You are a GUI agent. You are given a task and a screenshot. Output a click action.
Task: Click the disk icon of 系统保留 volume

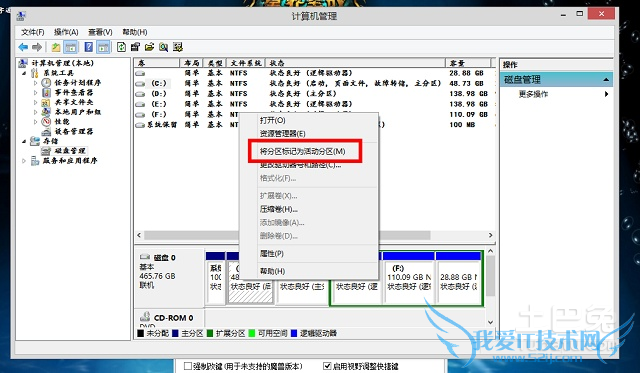pos(140,125)
